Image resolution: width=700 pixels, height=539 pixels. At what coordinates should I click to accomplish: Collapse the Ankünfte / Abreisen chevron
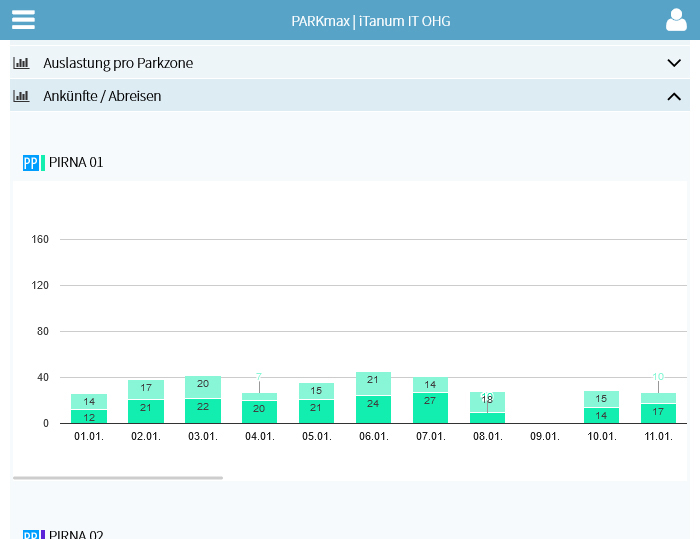point(673,96)
